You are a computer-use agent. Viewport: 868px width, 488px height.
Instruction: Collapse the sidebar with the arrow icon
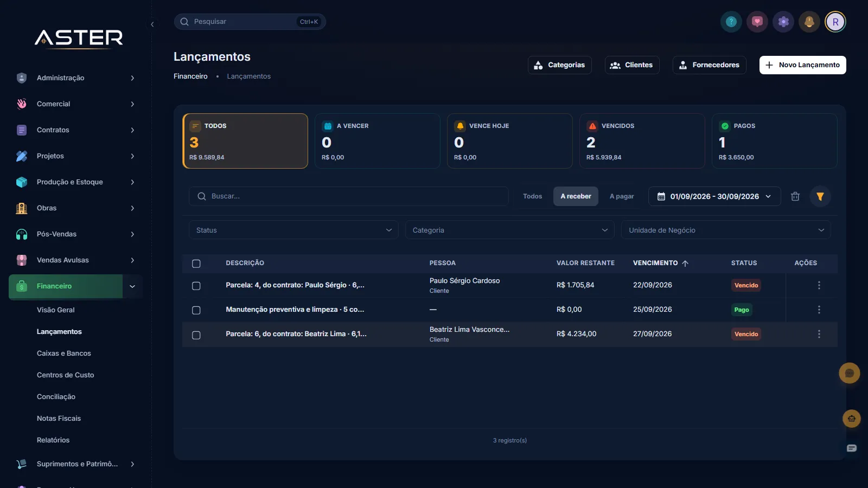tap(152, 24)
